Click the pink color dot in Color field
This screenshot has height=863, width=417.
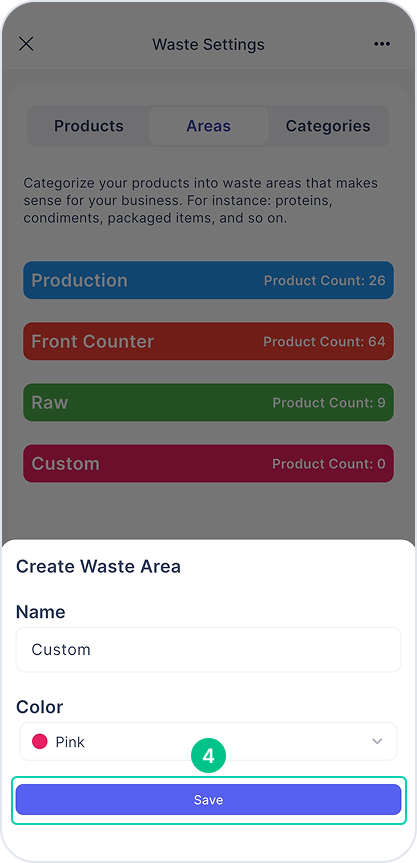[x=40, y=741]
